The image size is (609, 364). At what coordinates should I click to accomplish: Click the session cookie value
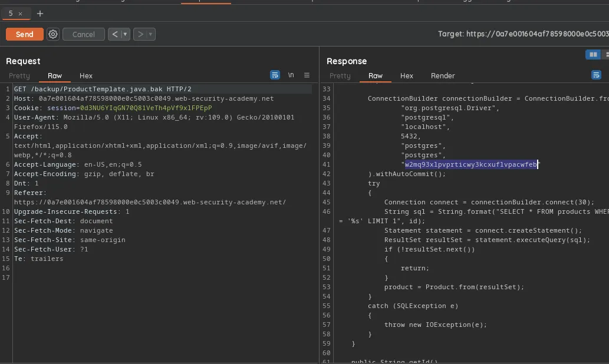point(146,108)
